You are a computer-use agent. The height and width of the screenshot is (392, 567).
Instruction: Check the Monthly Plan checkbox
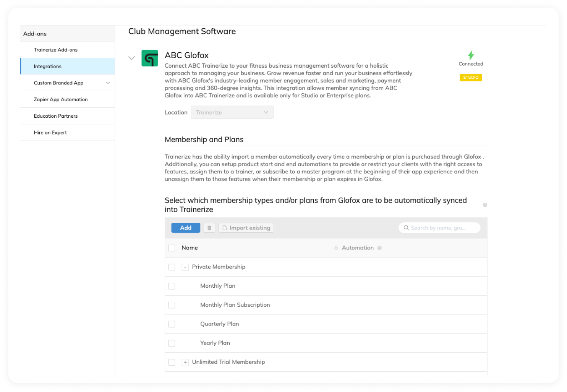[x=172, y=286]
